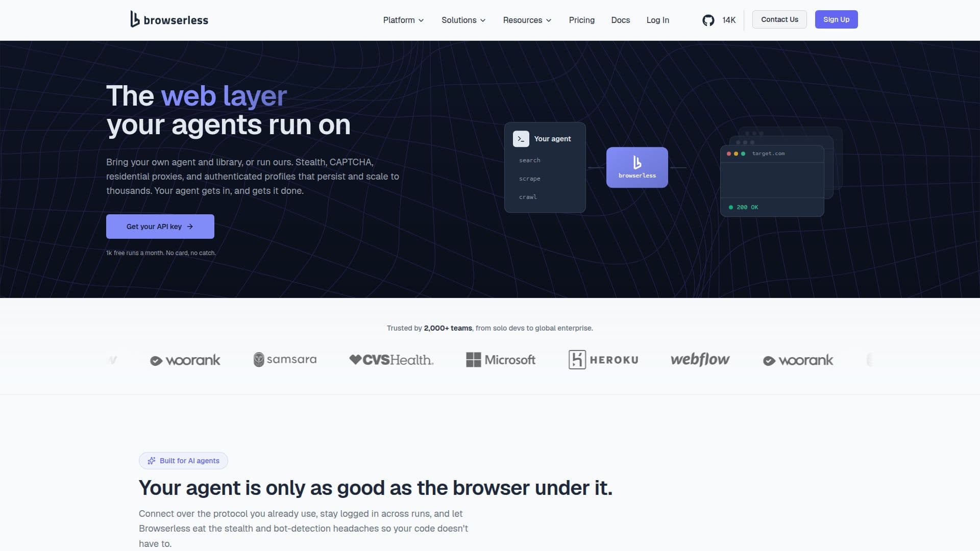980x551 pixels.
Task: Open the Pricing page
Action: (x=581, y=20)
